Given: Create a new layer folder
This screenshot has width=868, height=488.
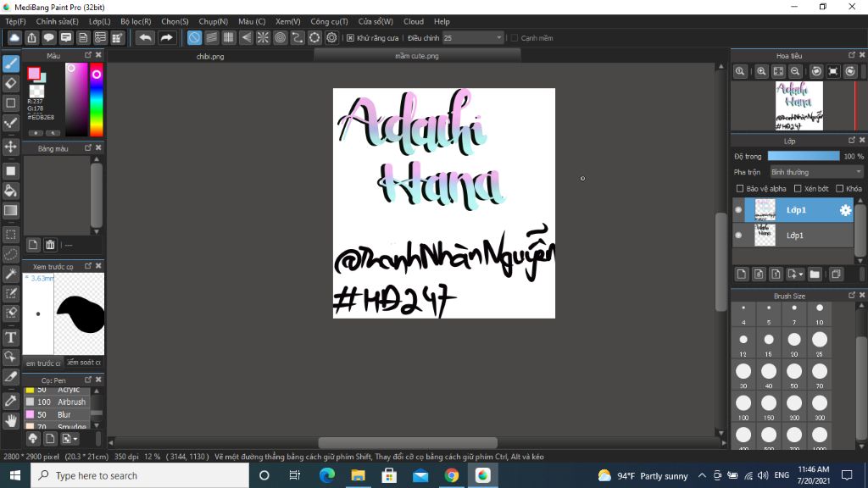Looking at the screenshot, I should [815, 274].
